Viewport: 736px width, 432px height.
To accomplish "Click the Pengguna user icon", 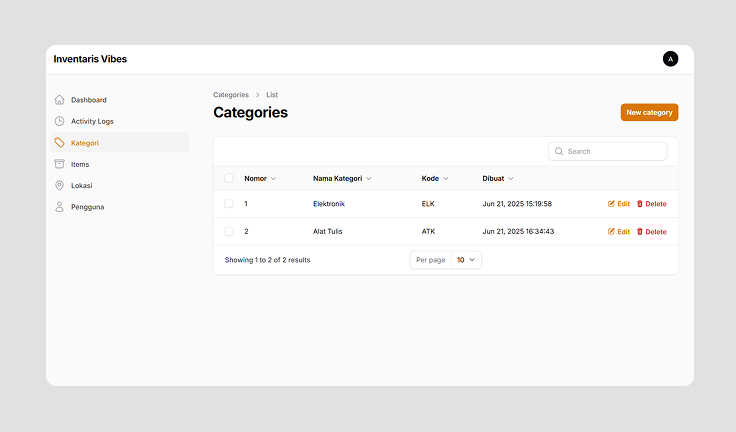I will coord(60,207).
